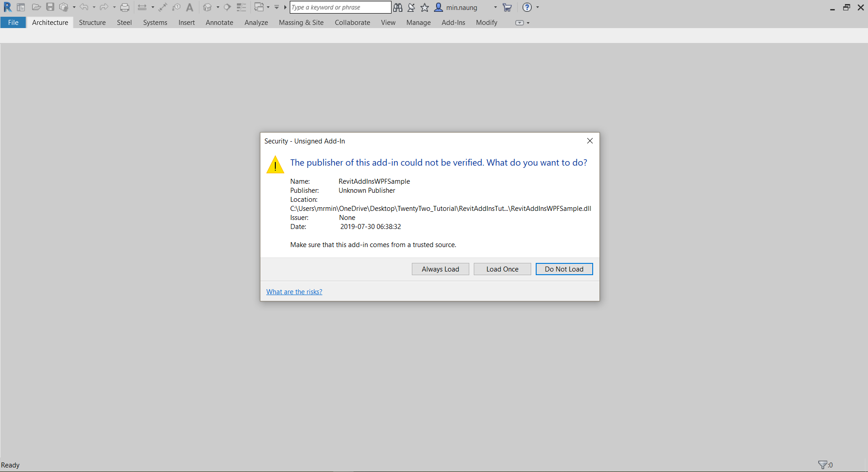The width and height of the screenshot is (868, 472).
Task: Expand the min.naung account dropdown
Action: point(495,7)
